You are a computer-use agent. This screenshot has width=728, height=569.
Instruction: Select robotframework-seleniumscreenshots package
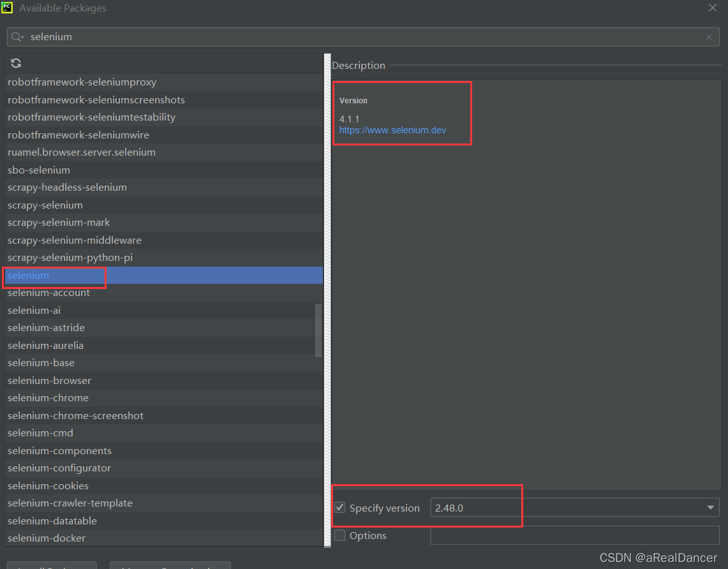[x=164, y=100]
